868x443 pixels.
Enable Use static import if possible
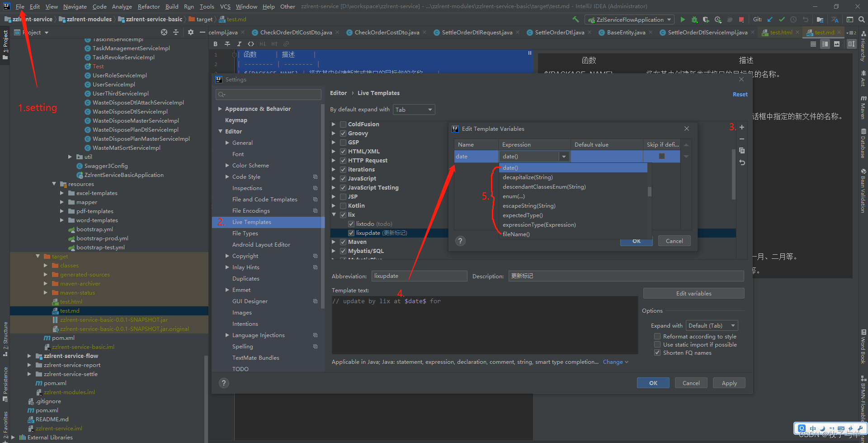657,345
